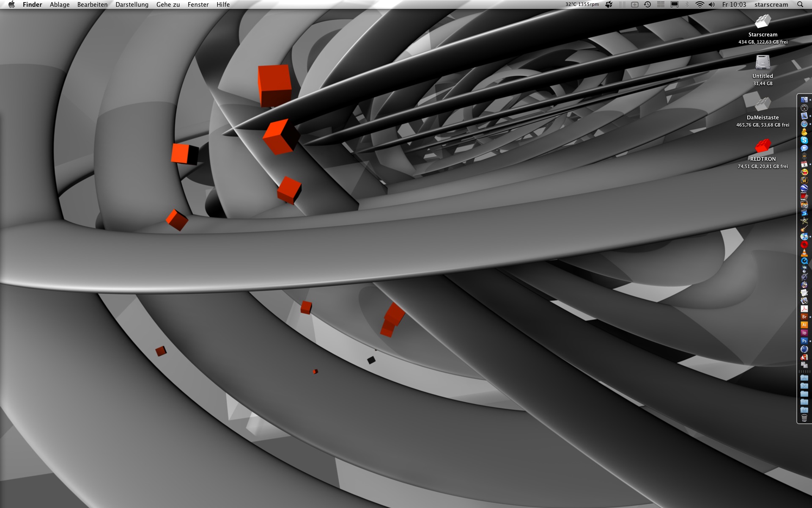Open the Applications folder stack in Dock
The image size is (812, 508).
804,378
